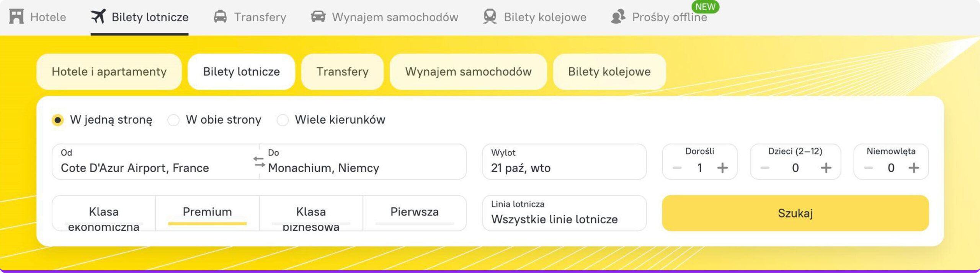Image resolution: width=980 pixels, height=273 pixels.
Task: Increase adults count with plus icon
Action: point(722,168)
